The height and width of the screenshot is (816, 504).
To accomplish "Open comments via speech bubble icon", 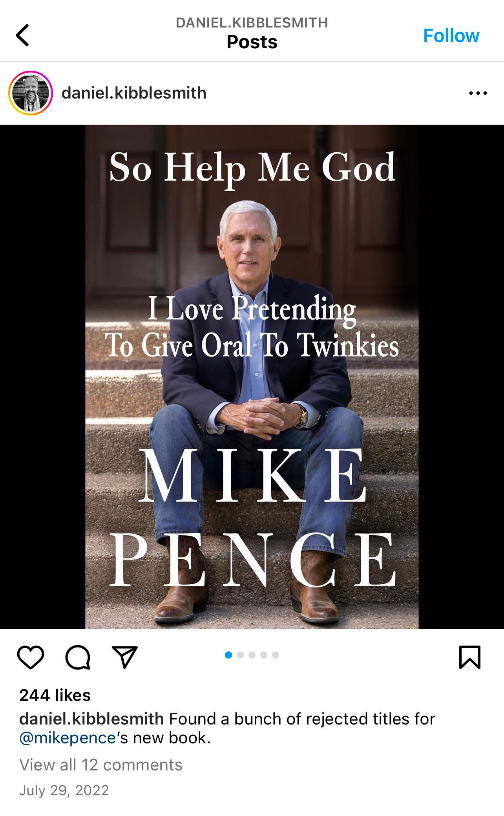I will coord(78,657).
